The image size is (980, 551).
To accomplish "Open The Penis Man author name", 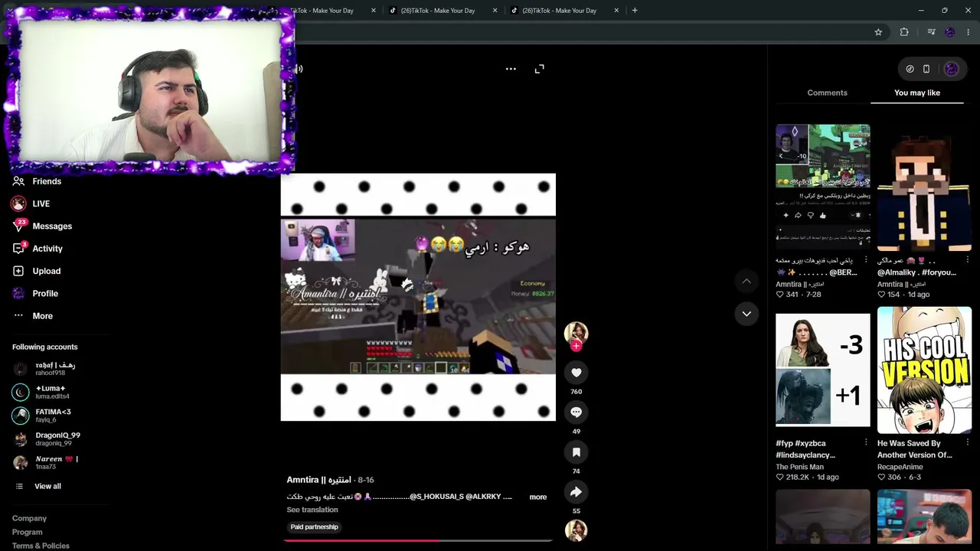I will coord(800,467).
